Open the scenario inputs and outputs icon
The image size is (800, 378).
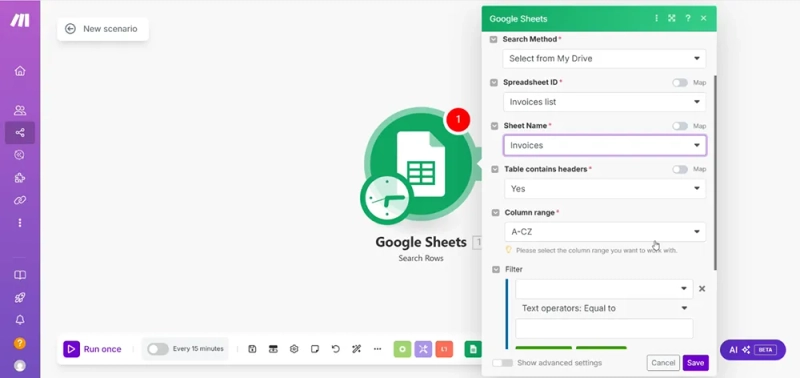[x=273, y=349]
